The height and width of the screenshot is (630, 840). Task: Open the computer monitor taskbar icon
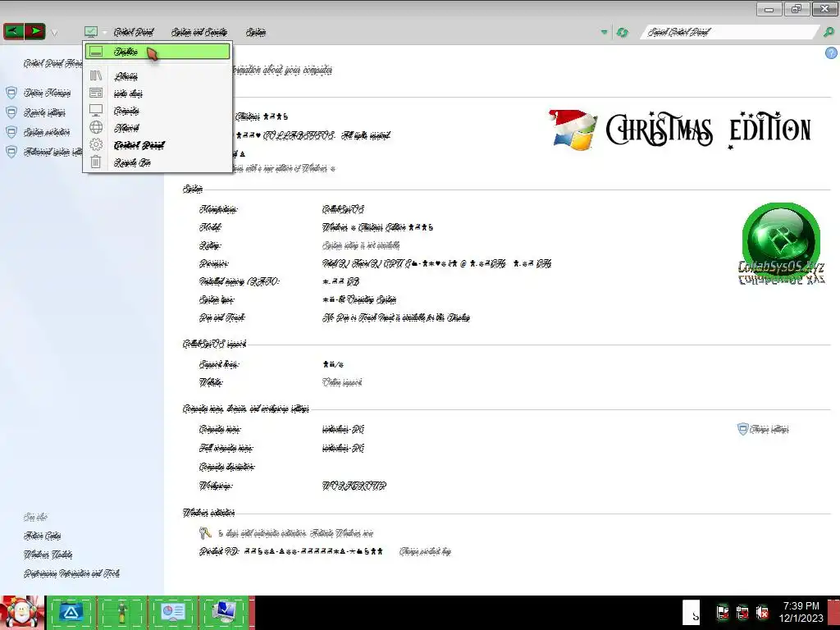[223, 612]
